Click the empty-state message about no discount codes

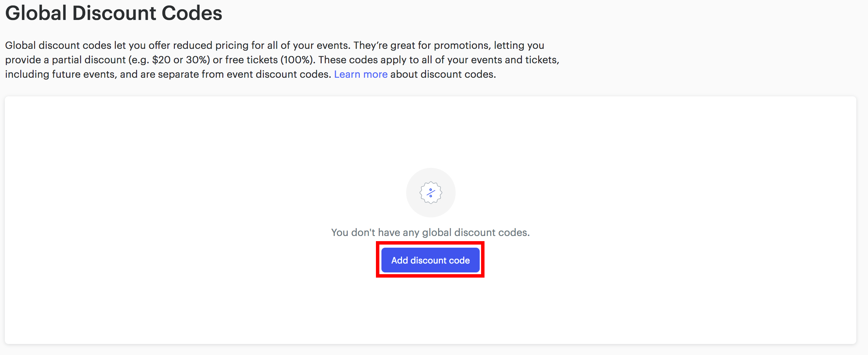click(x=430, y=233)
